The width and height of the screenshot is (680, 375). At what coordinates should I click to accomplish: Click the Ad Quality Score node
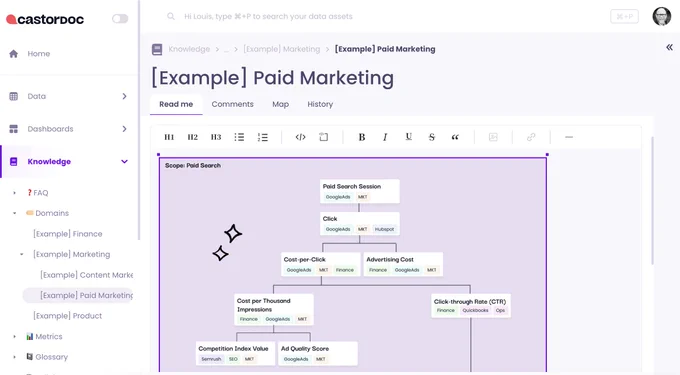(318, 354)
